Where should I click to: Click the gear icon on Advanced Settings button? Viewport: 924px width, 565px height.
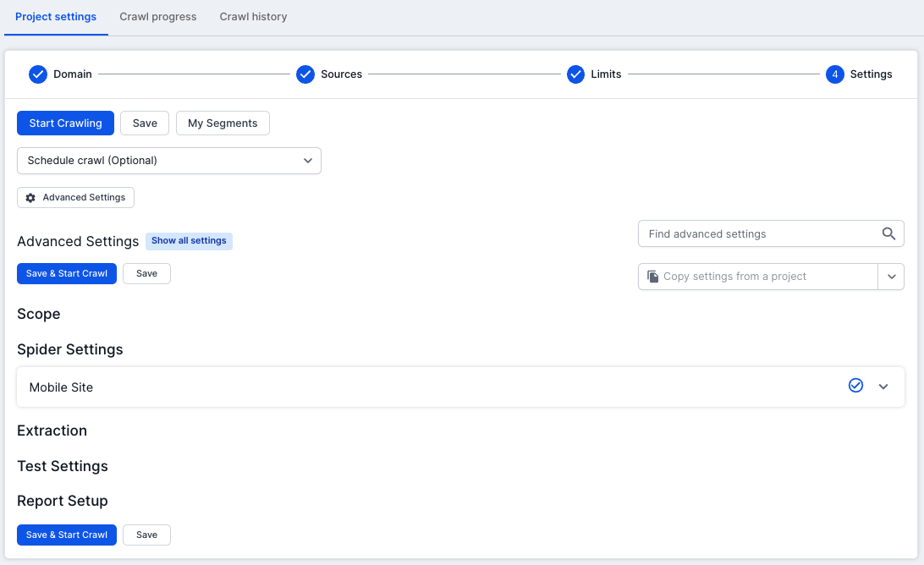30,198
